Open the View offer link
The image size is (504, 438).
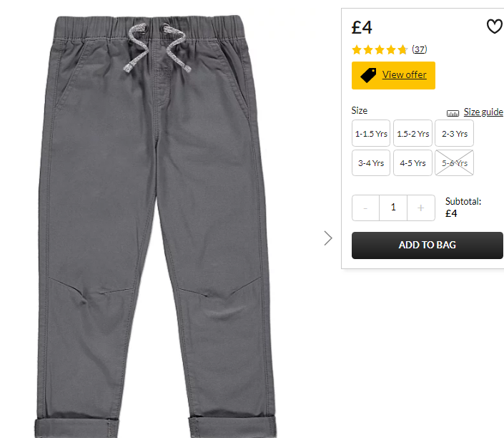(x=405, y=74)
